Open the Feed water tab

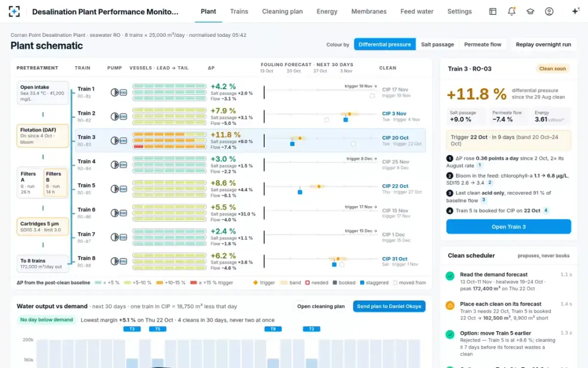(417, 11)
